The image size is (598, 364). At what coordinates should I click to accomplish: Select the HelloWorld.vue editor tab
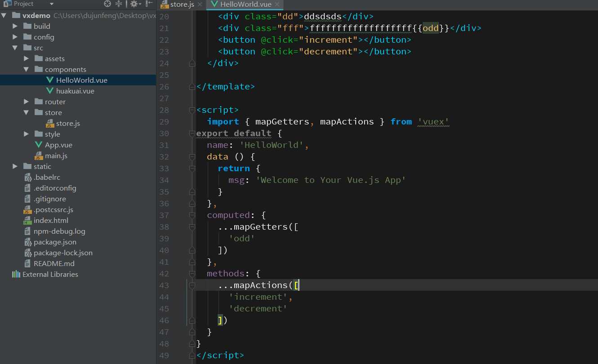244,4
